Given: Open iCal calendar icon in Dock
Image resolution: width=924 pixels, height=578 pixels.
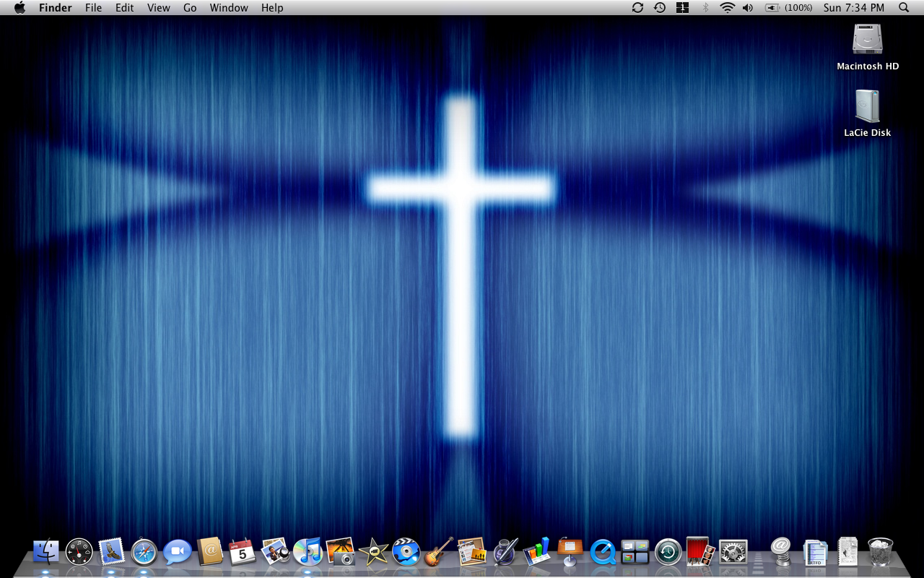Looking at the screenshot, I should coord(242,553).
